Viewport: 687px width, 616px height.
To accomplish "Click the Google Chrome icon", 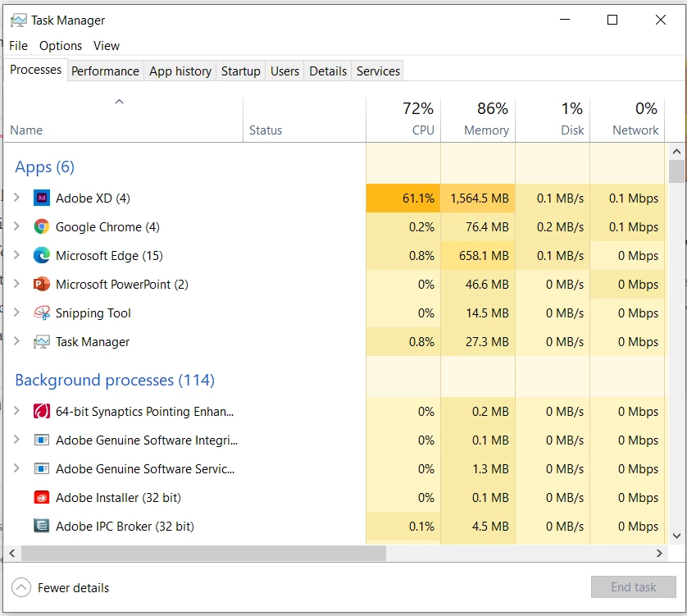I will tap(42, 226).
